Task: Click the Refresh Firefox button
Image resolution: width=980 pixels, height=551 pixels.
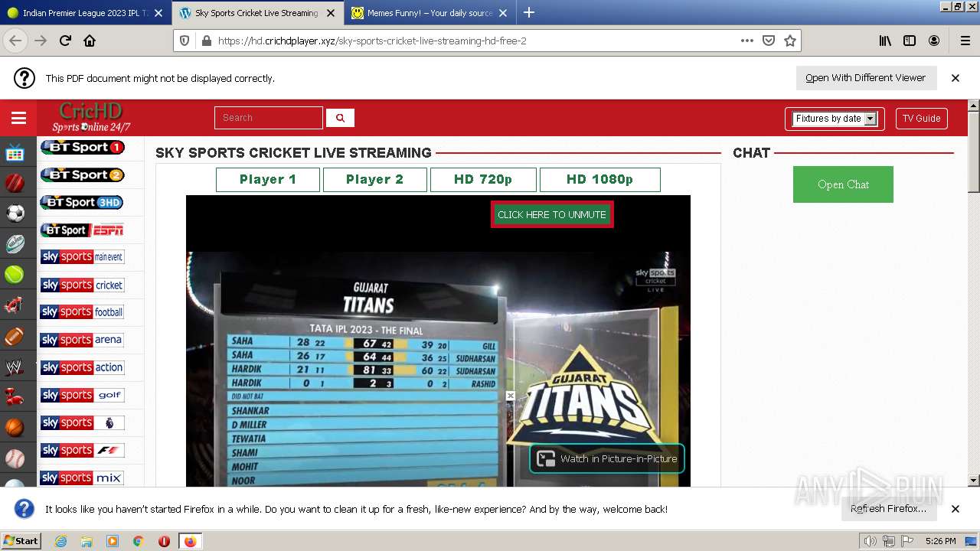Action: 888,509
